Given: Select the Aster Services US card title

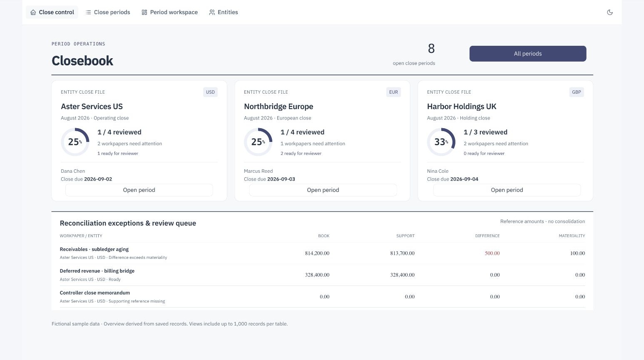Looking at the screenshot, I should [x=92, y=107].
